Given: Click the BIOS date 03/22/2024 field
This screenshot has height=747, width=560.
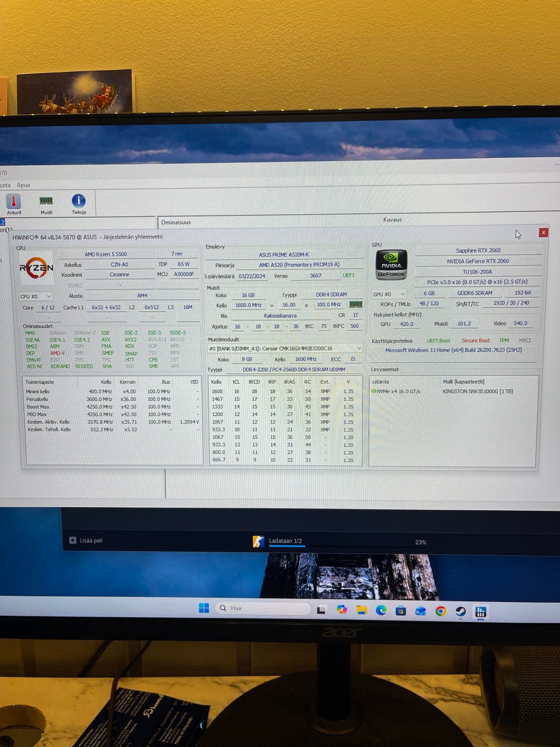Looking at the screenshot, I should click(252, 276).
